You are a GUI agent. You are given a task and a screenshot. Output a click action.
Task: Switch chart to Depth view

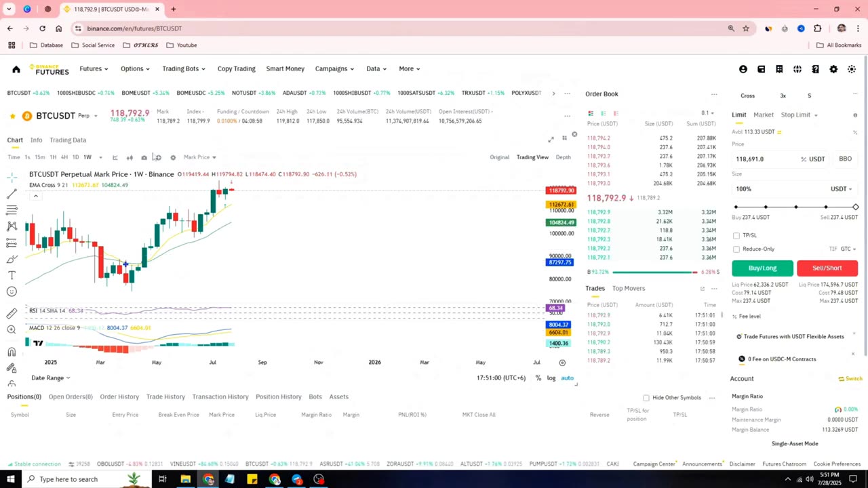[x=563, y=157]
